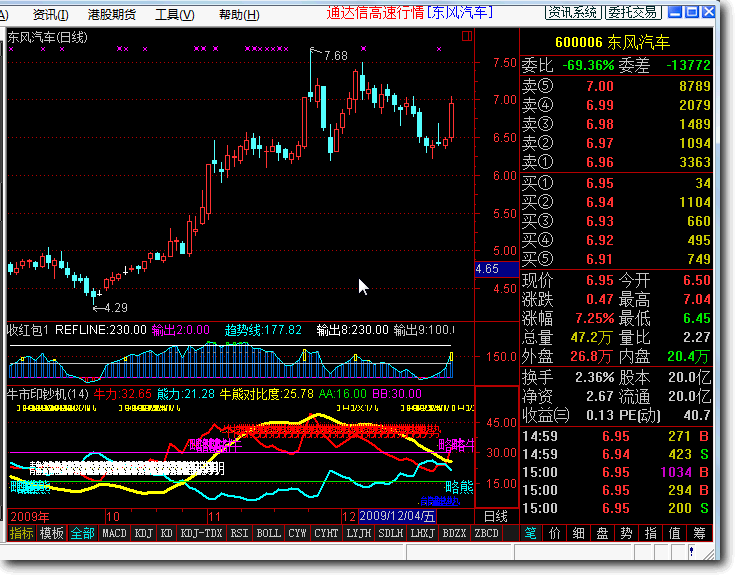
Task: Click the 4.29 low price label
Action: (x=115, y=308)
